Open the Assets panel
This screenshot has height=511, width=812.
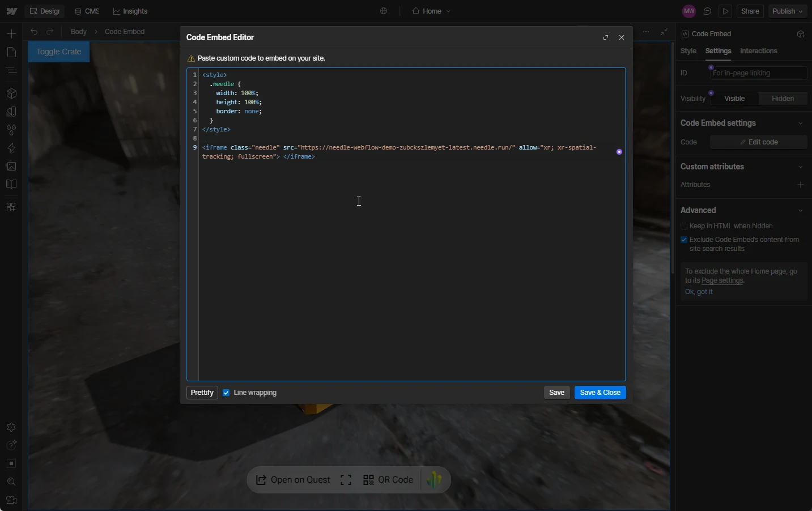tap(11, 166)
